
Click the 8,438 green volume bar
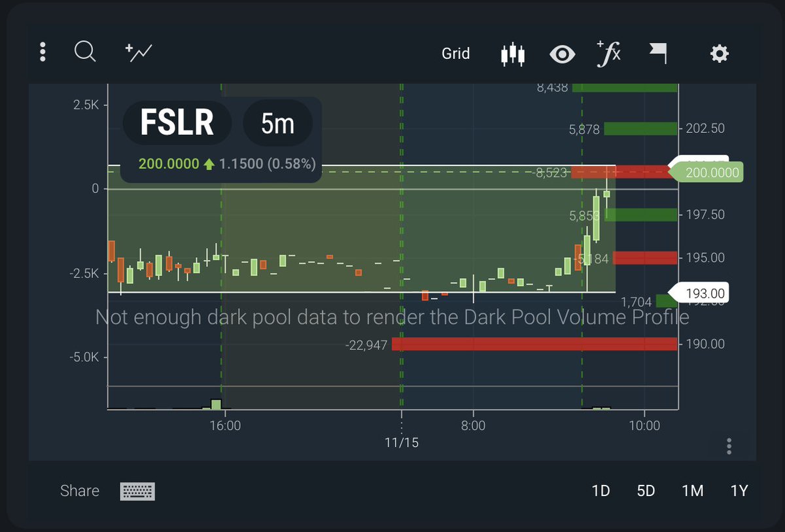625,88
